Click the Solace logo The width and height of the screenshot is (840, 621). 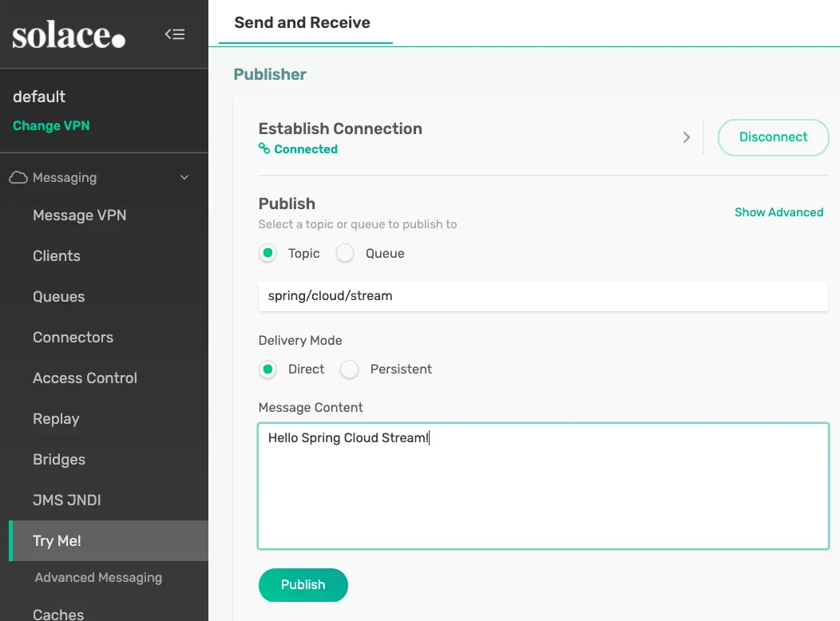pyautogui.click(x=69, y=36)
